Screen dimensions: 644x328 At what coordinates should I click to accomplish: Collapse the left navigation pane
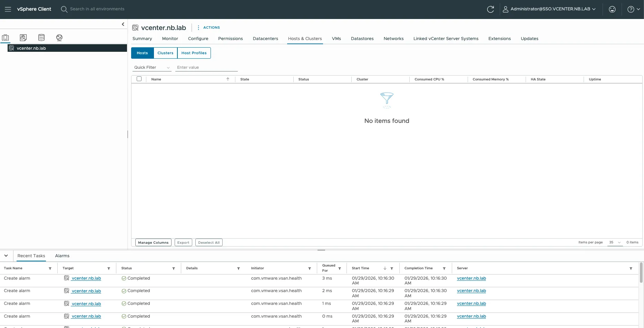pos(123,24)
